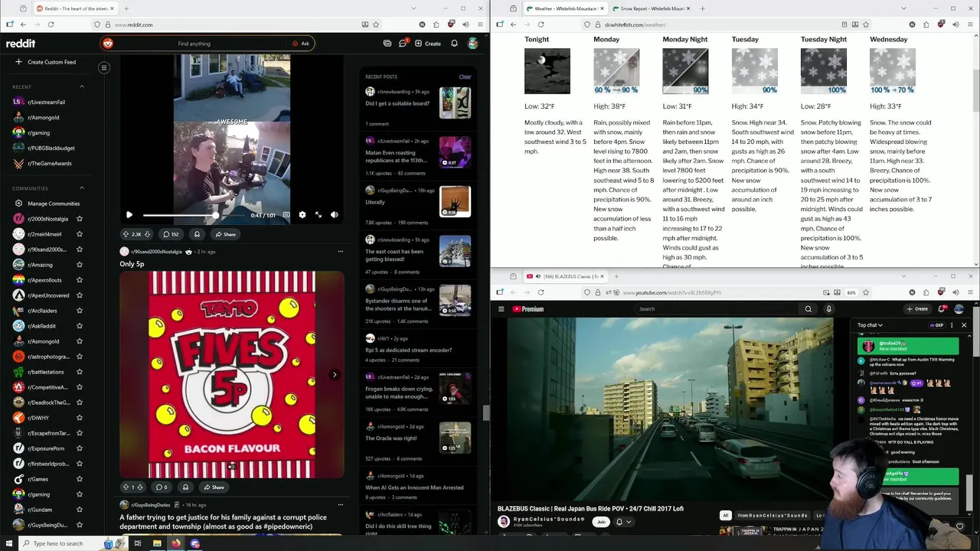The width and height of the screenshot is (980, 551).
Task: Open r/PUBGBlackbudget in sidebar
Action: (44, 148)
